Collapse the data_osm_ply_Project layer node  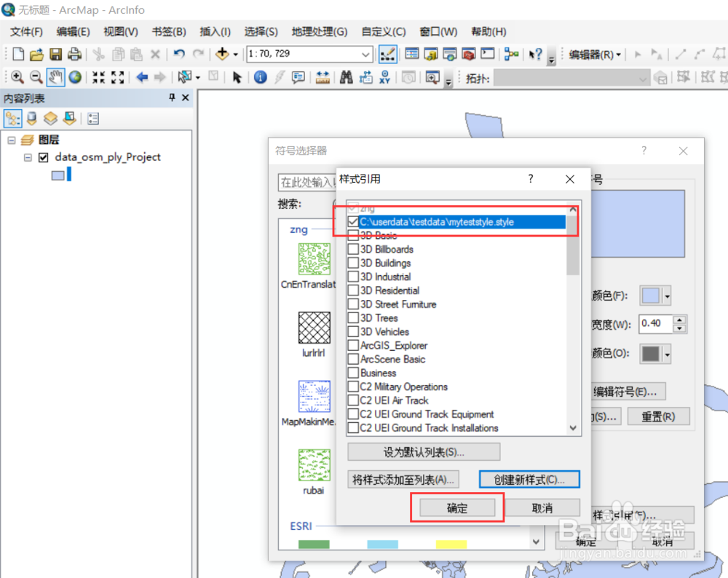pyautogui.click(x=28, y=157)
